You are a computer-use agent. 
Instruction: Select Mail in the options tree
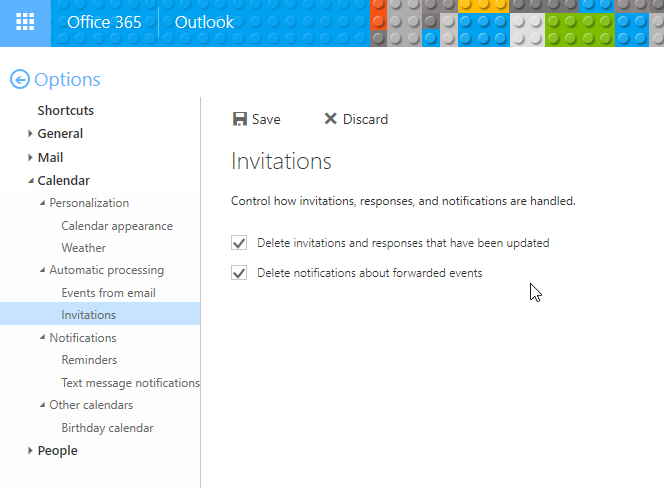50,158
